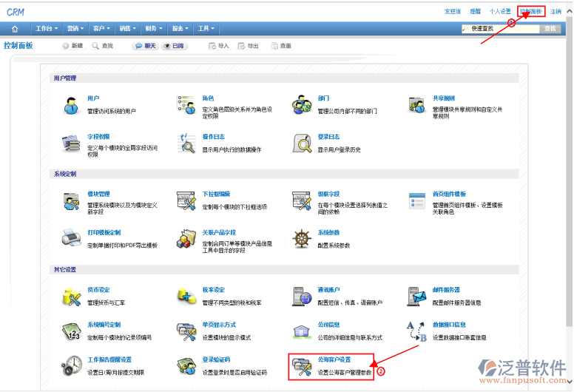Click the home icon in navigation bar
Viewport: 574px width, 392px height.
(15, 29)
